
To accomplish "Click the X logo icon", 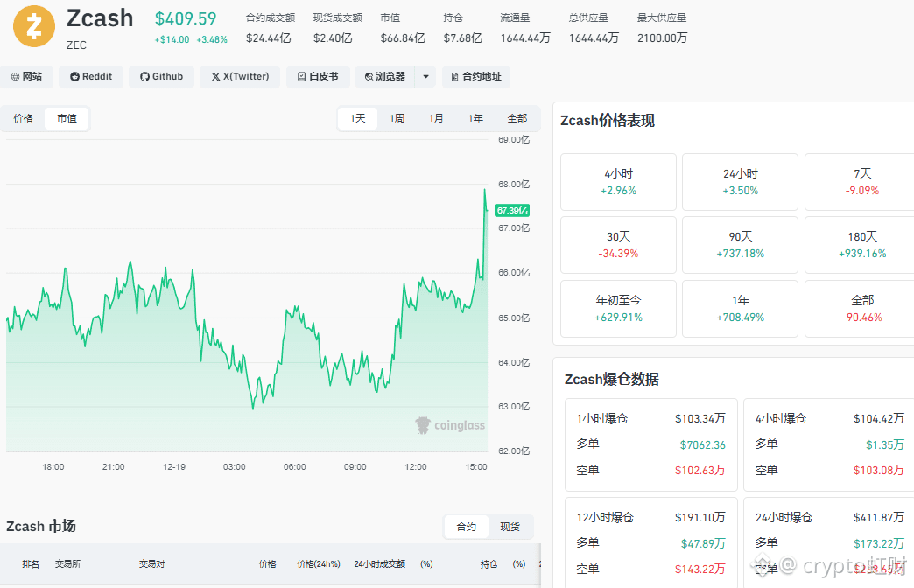I will click(215, 76).
